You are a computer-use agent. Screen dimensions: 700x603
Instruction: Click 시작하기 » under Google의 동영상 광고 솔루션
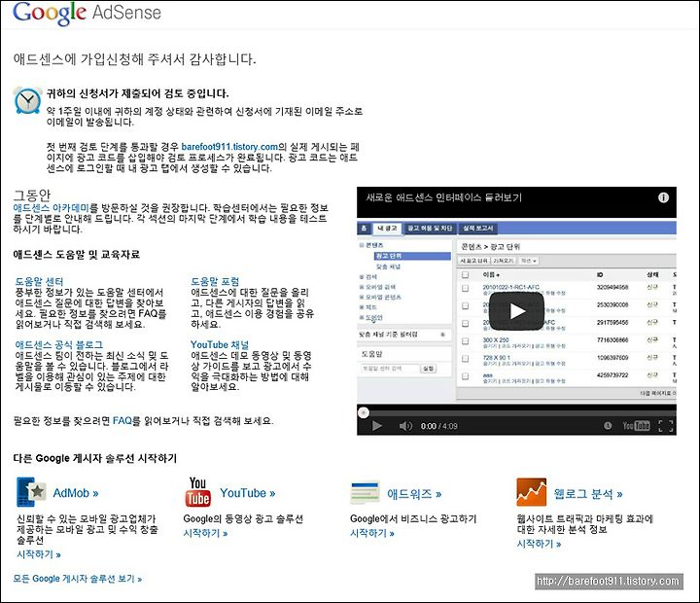(x=205, y=533)
